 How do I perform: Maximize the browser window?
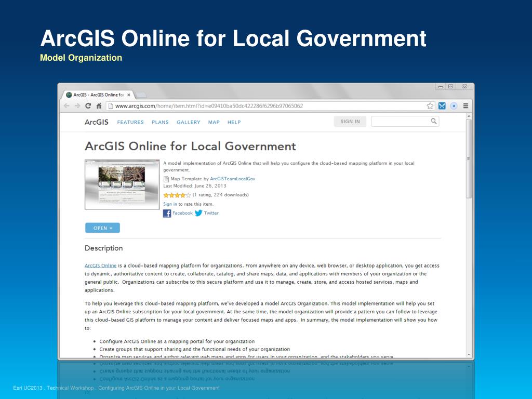[450, 87]
